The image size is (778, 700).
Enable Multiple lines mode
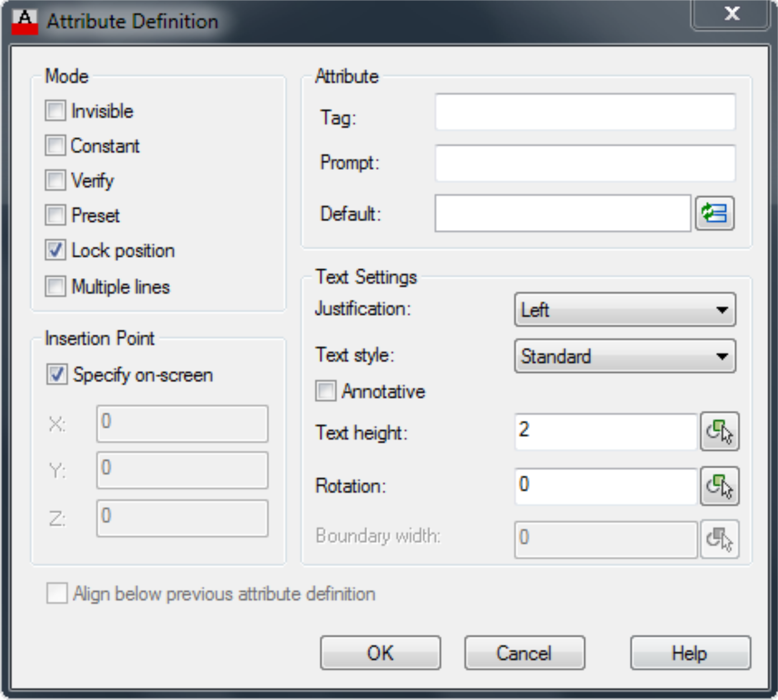pos(55,286)
